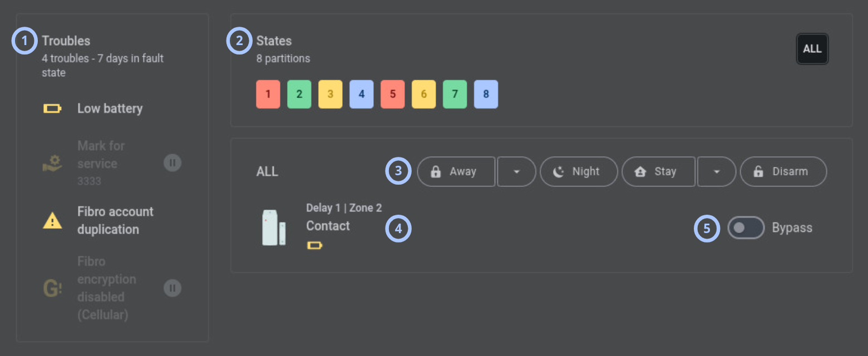Toggle the Bypass switch for Contact

[746, 228]
